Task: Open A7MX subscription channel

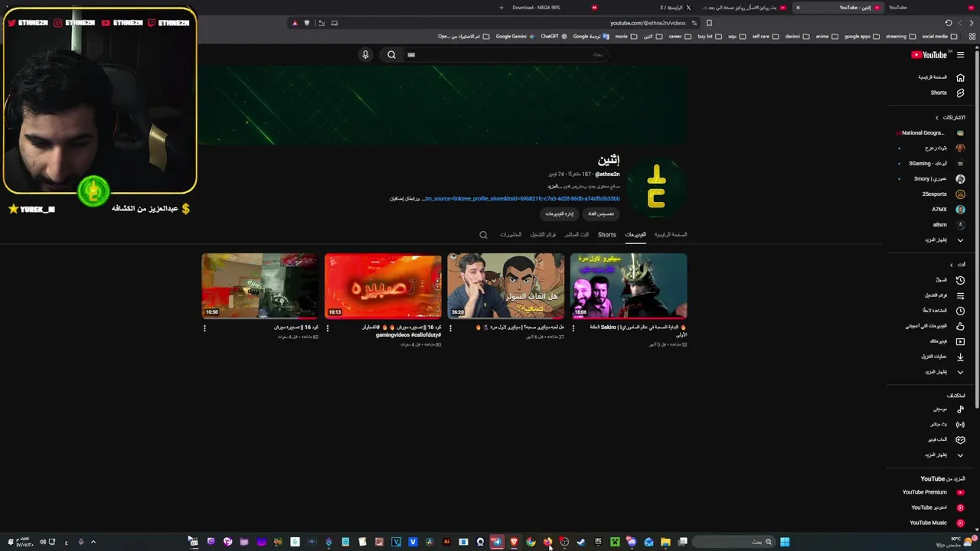Action: click(932, 209)
